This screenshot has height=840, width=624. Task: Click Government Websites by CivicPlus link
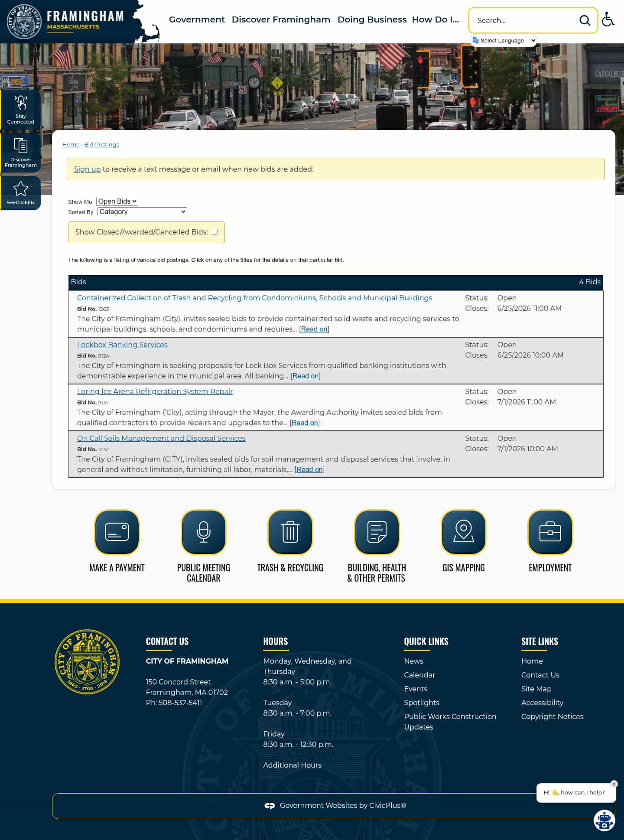pyautogui.click(x=343, y=805)
